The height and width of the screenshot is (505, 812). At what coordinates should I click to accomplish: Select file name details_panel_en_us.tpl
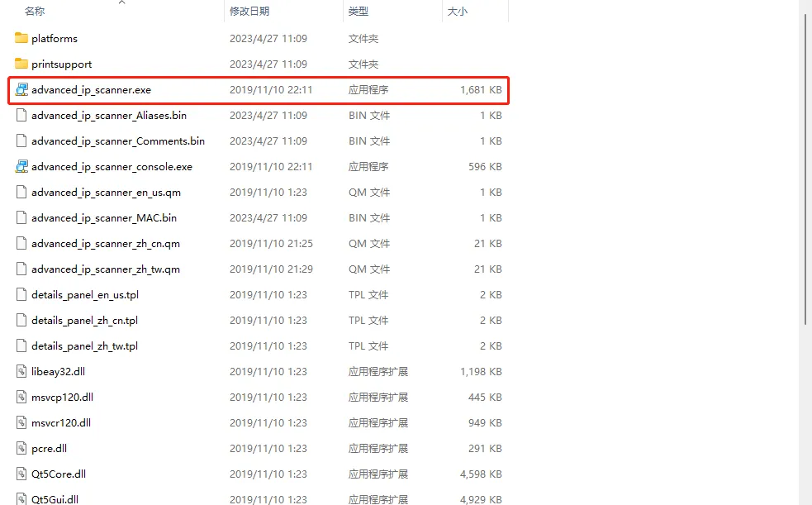coord(85,295)
